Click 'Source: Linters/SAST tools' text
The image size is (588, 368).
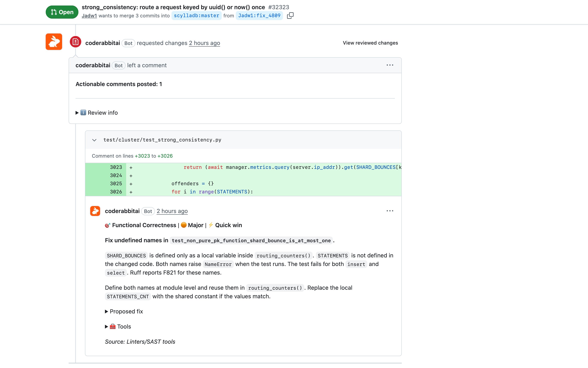point(140,342)
